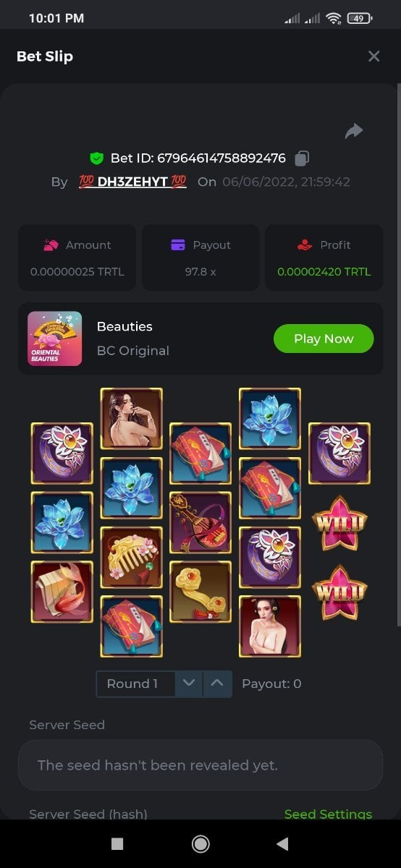Screen dimensions: 401x868
Task: Click the Play Now button
Action: [x=324, y=339]
